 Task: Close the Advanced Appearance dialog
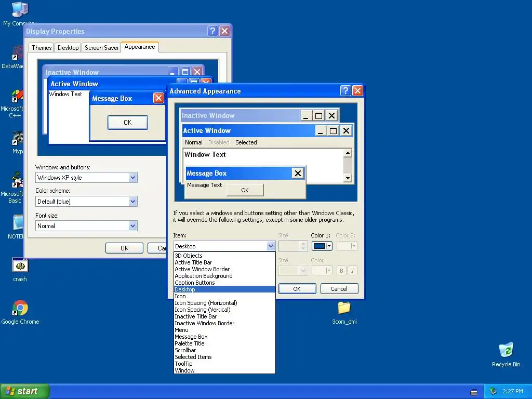tap(357, 90)
